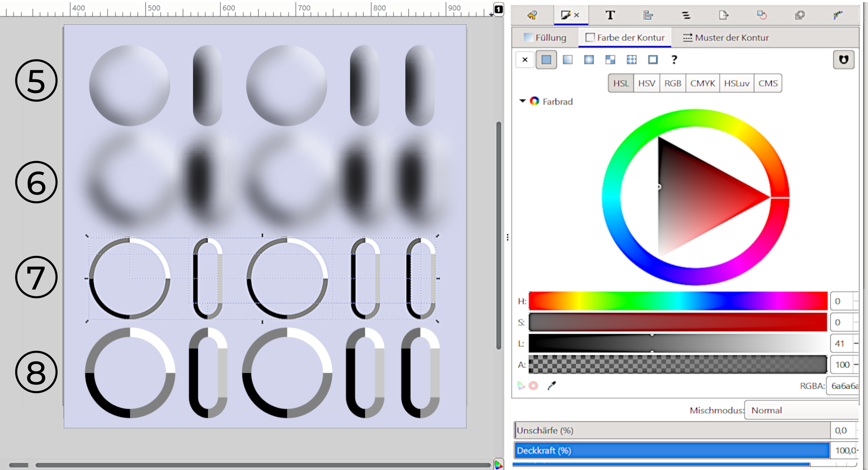Switch to Muster der Kontur tab
Viewport: 868px width, 470px height.
pyautogui.click(x=726, y=38)
